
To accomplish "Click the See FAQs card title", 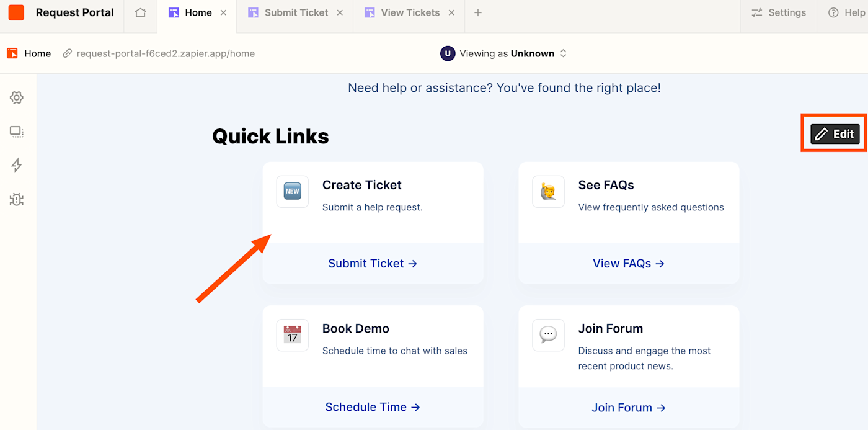I will point(606,185).
